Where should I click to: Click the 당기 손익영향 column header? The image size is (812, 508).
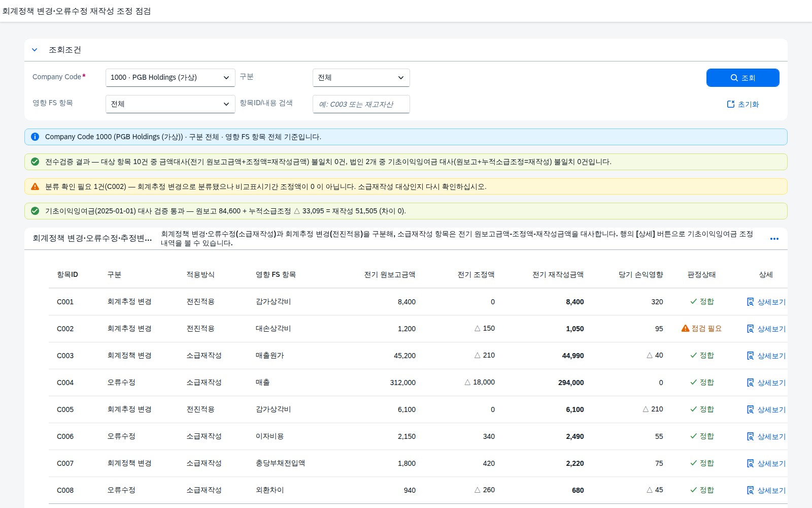pyautogui.click(x=640, y=275)
